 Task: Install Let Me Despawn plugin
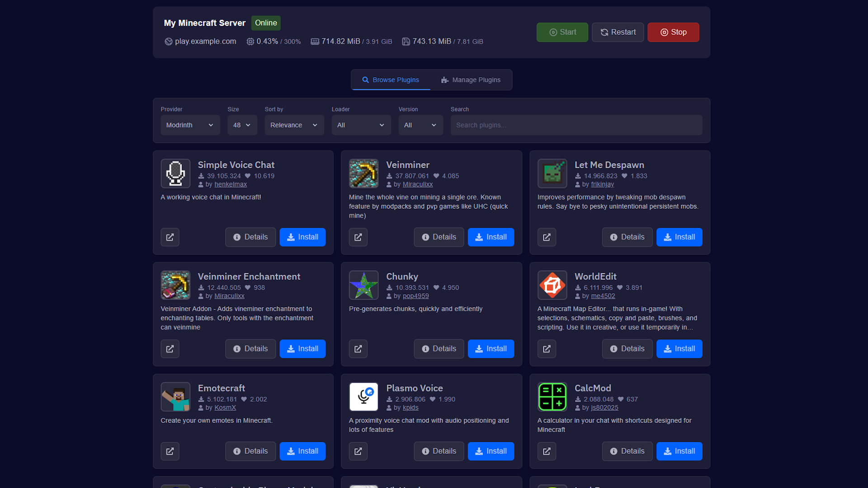(x=679, y=237)
